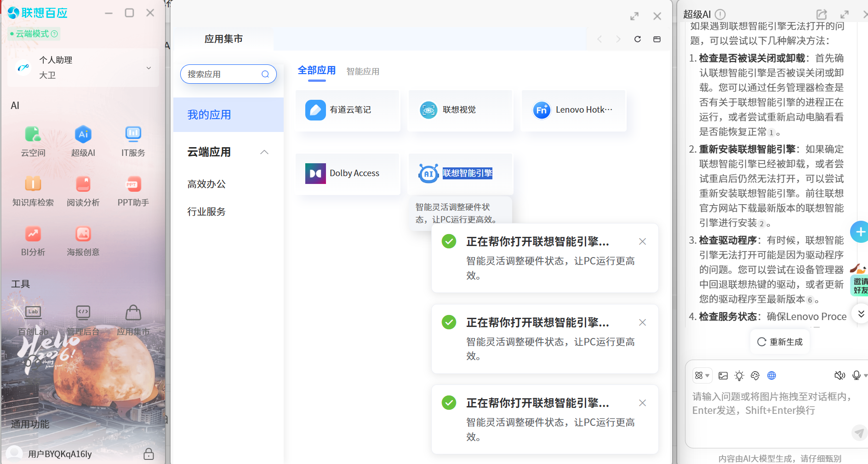Collapse the 云端应用 section chevron

click(x=264, y=152)
